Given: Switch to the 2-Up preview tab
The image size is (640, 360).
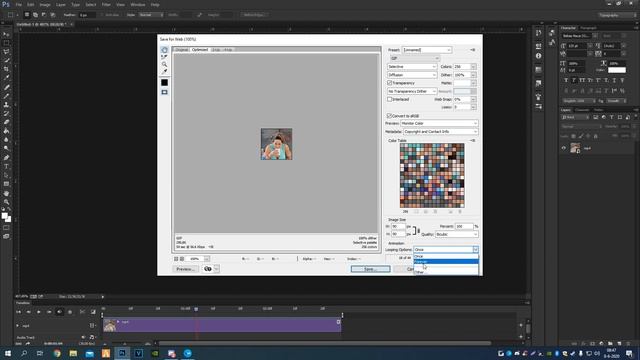Looking at the screenshot, I should coord(216,50).
